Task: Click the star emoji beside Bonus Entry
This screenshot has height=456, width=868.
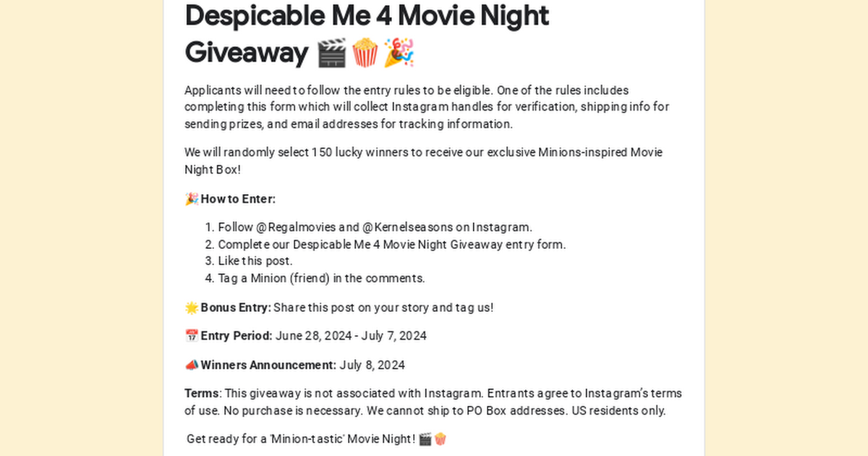Action: click(192, 308)
